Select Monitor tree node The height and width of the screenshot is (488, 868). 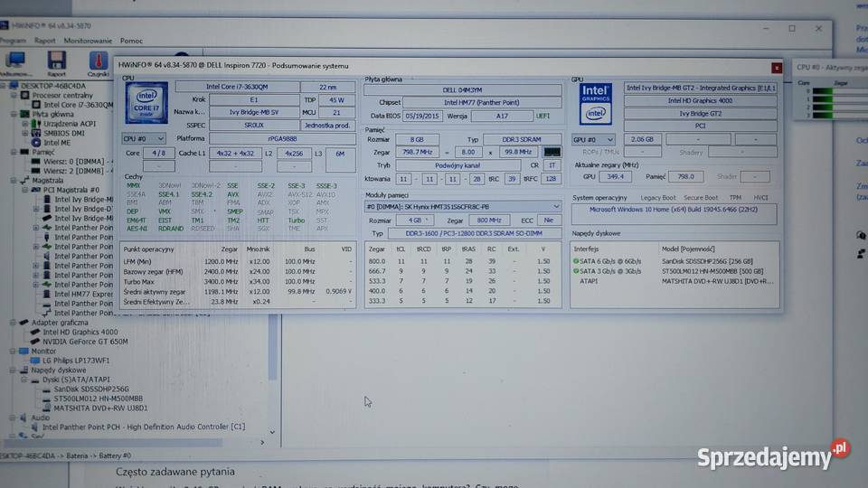coord(43,351)
